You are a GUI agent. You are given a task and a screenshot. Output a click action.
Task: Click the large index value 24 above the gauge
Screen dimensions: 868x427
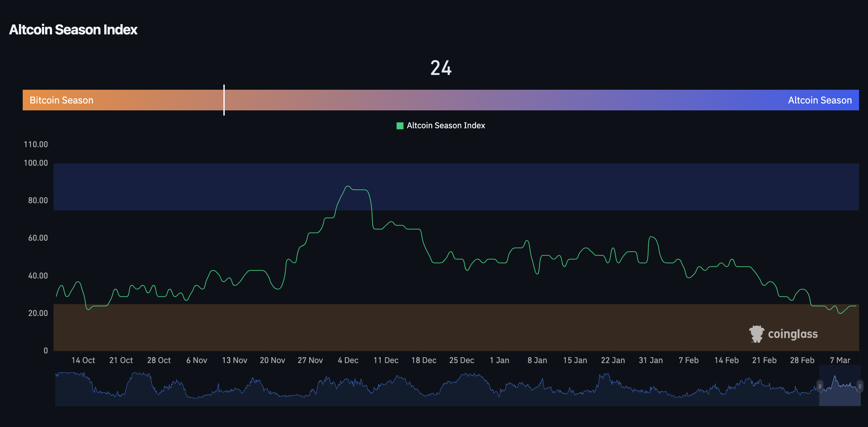(442, 67)
